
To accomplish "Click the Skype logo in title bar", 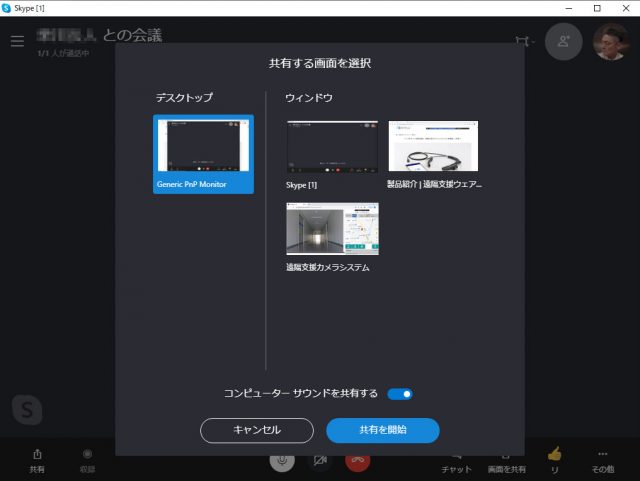I will click(6, 8).
